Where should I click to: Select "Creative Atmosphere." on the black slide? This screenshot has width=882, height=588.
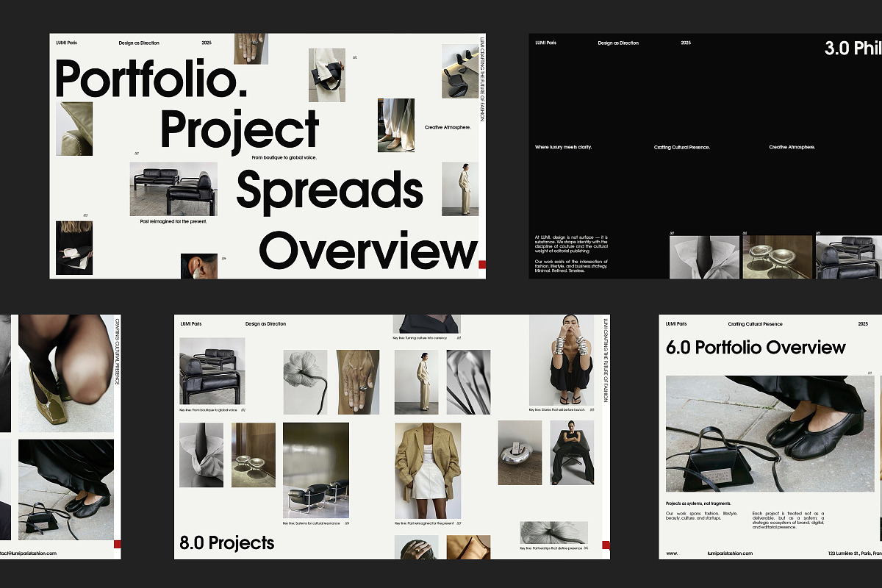(x=792, y=147)
